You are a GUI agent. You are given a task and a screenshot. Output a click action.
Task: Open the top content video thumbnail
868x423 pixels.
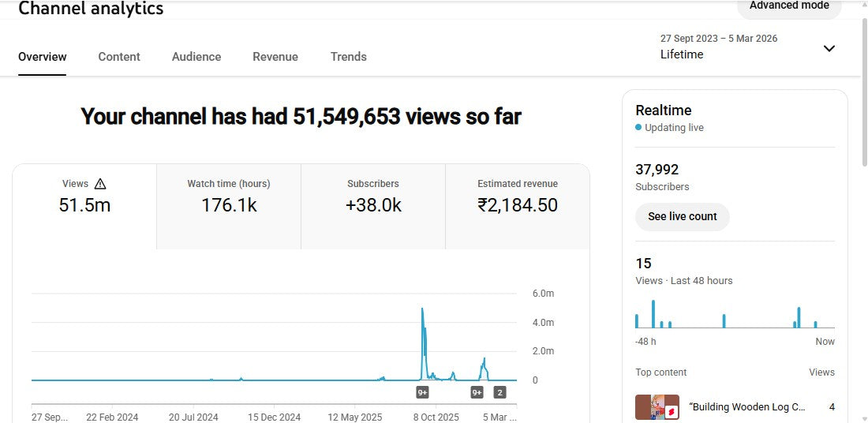pyautogui.click(x=657, y=408)
